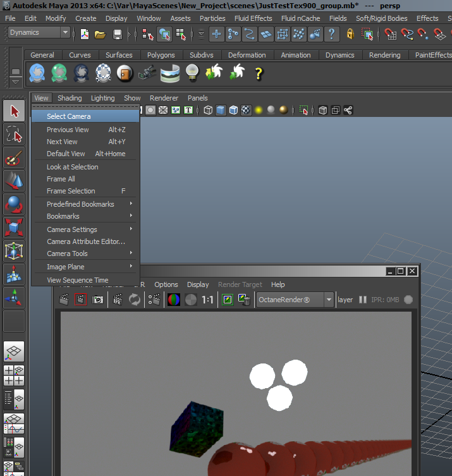
Task: Set Render View to 1:1 real size
Action: 207,300
